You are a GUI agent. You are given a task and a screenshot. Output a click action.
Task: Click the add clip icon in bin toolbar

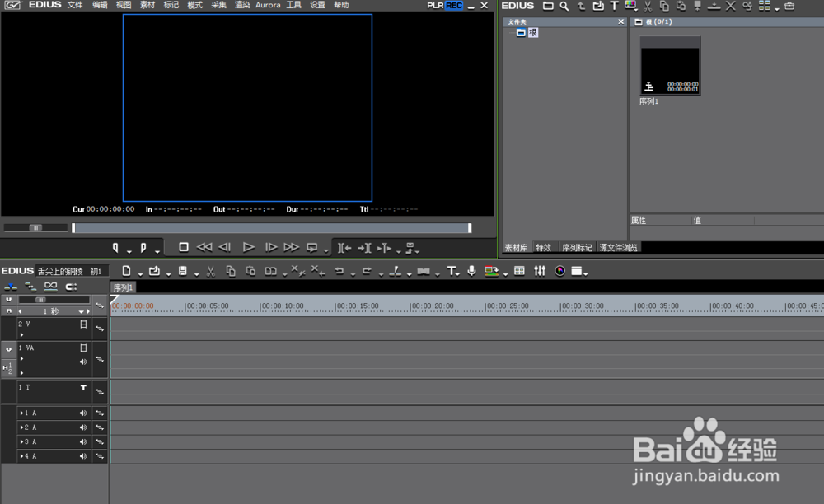click(598, 6)
